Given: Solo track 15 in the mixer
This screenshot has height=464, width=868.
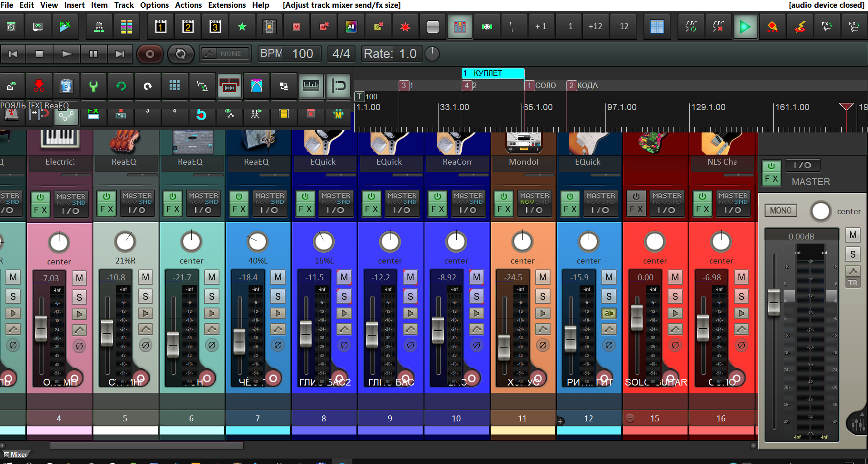Looking at the screenshot, I should pyautogui.click(x=675, y=297).
